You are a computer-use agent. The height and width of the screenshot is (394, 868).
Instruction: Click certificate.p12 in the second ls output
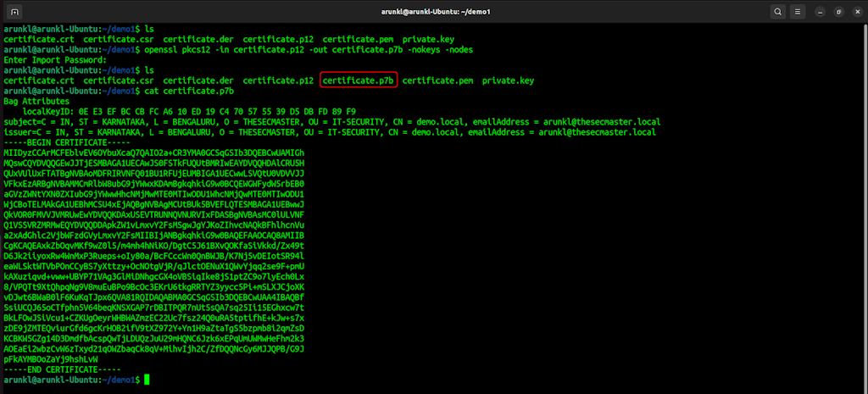point(278,80)
